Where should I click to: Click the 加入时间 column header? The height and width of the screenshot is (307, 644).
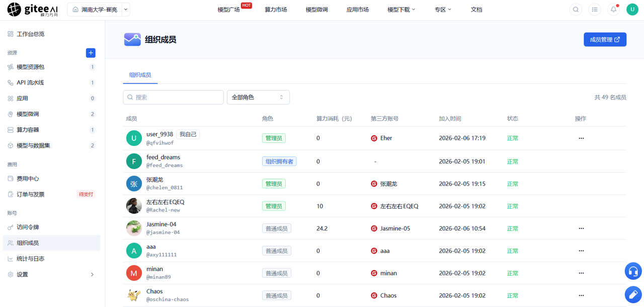450,119
